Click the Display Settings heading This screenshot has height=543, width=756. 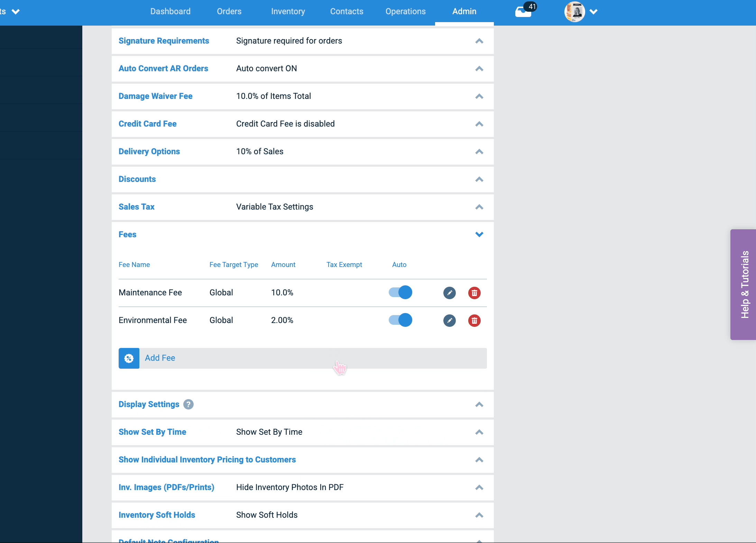click(x=149, y=404)
